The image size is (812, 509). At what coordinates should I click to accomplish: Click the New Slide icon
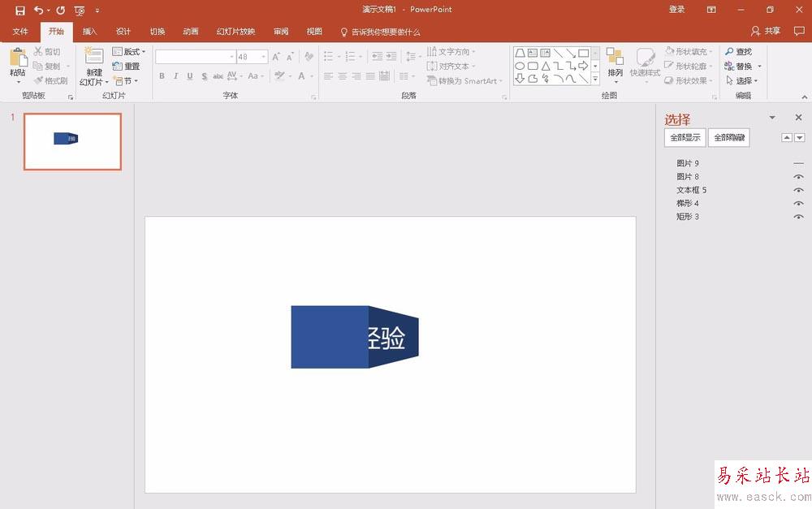93,56
